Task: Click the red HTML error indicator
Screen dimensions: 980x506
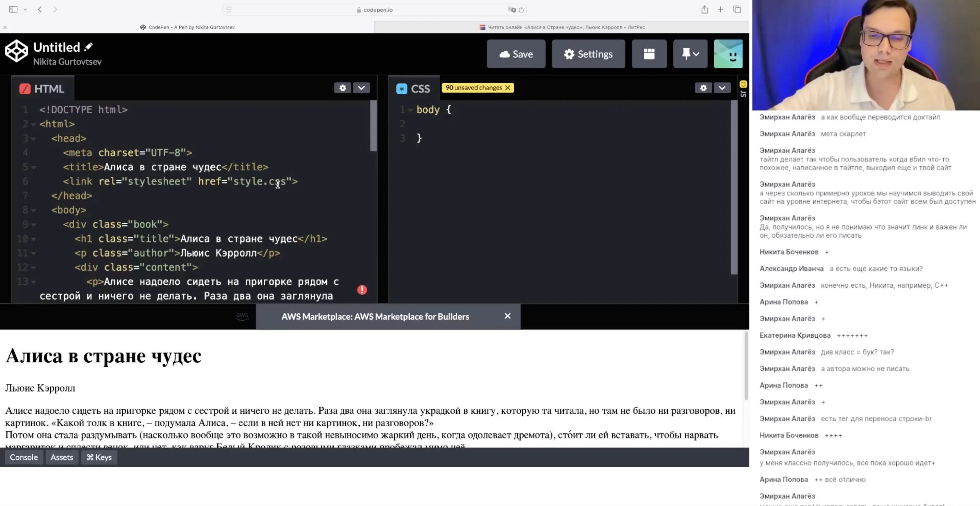Action: (362, 290)
